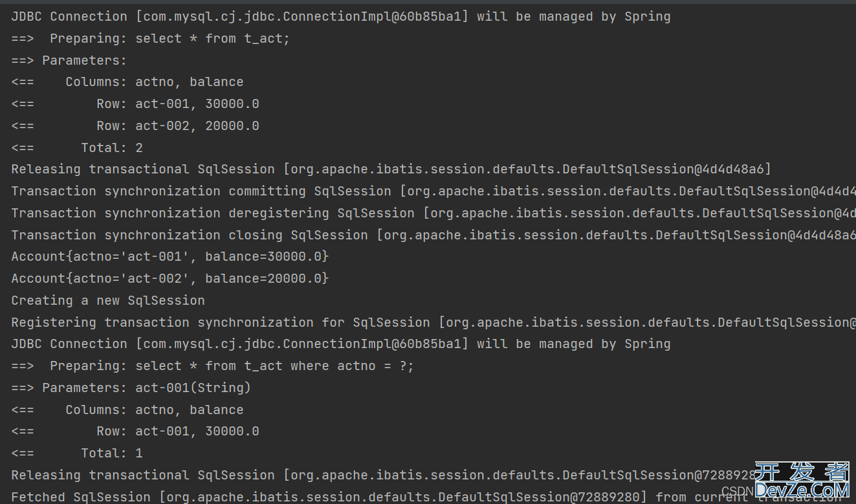Click the Transaction synchronization deregistering SqlSession line
Image resolution: width=856 pixels, height=504 pixels.
coord(433,213)
